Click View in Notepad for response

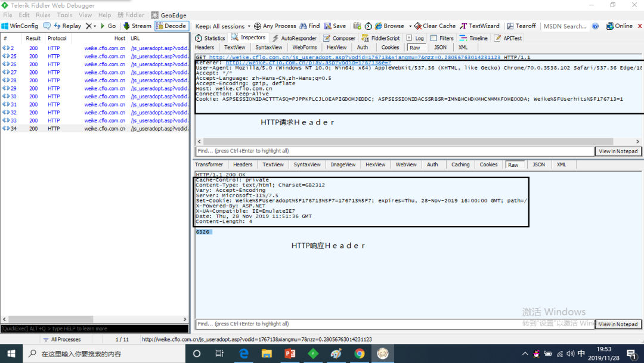click(618, 324)
